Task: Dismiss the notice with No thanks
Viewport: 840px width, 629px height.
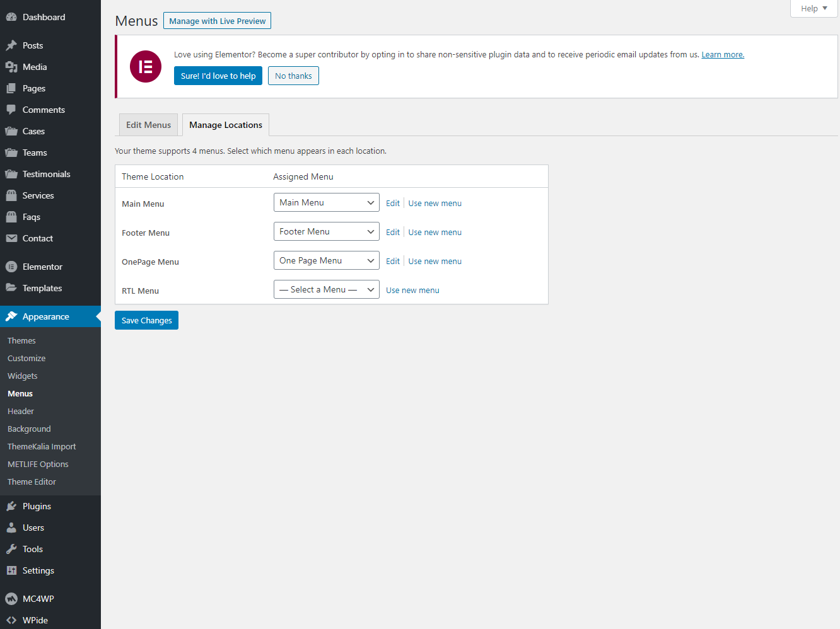Action: [x=293, y=76]
